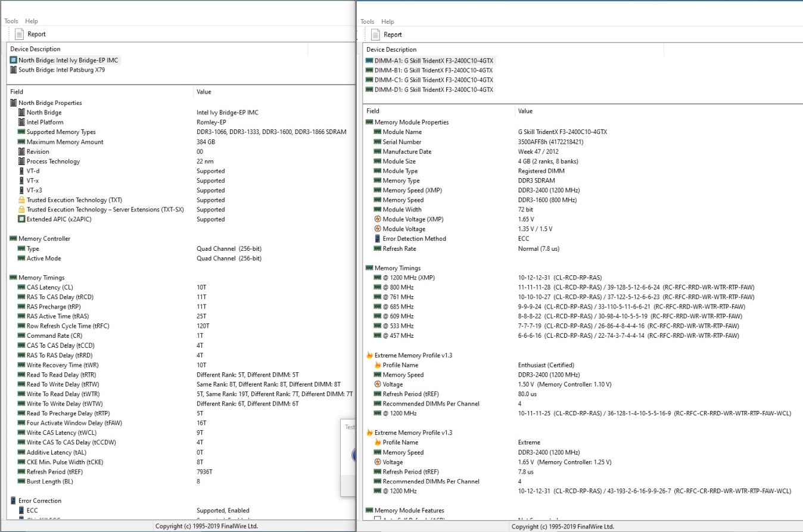This screenshot has width=803, height=532.
Task: Click the icon beside Process Technology
Action: pyautogui.click(x=22, y=161)
